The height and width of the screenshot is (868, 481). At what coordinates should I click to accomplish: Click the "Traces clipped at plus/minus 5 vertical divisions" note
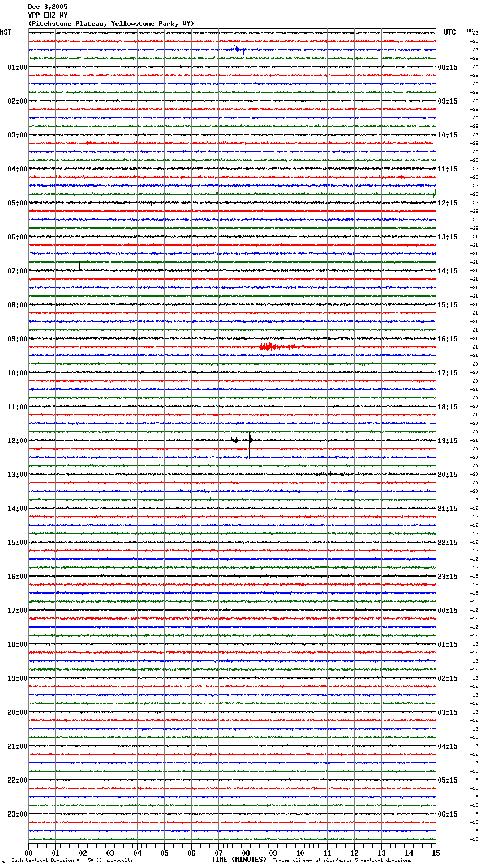pyautogui.click(x=342, y=860)
